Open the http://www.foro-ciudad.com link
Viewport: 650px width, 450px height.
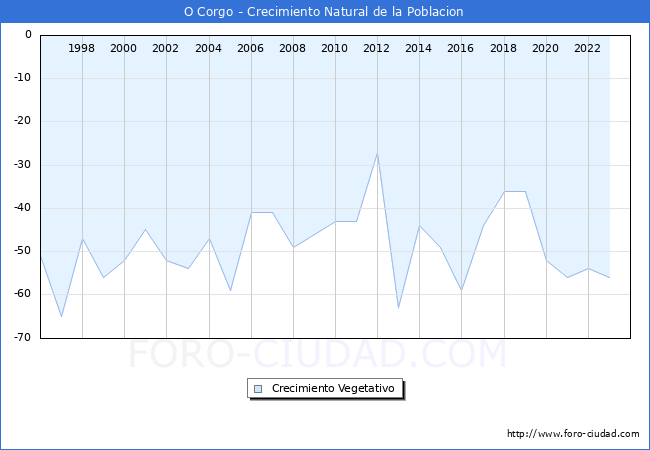coord(573,434)
